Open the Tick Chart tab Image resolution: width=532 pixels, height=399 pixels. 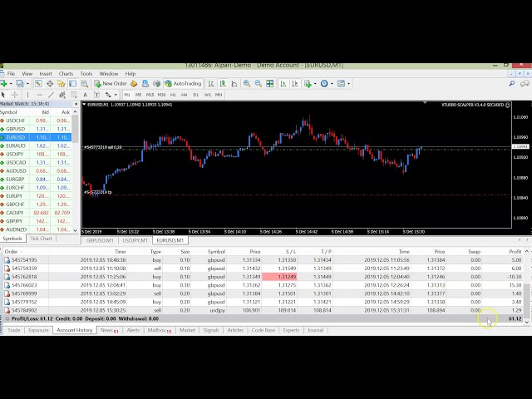click(x=41, y=239)
